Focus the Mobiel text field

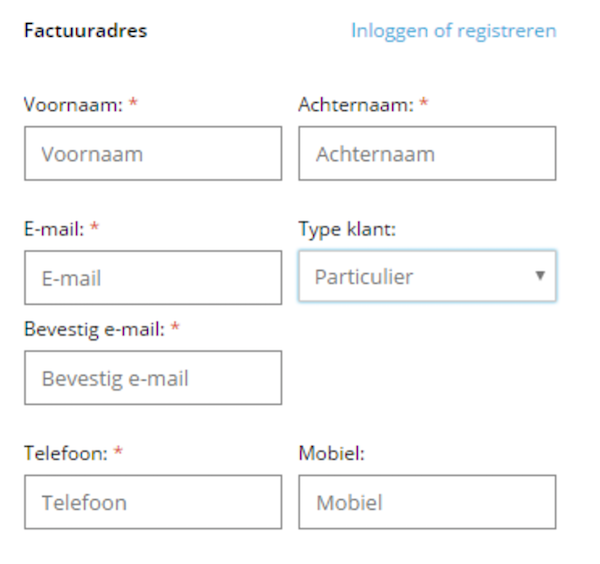coord(427,502)
